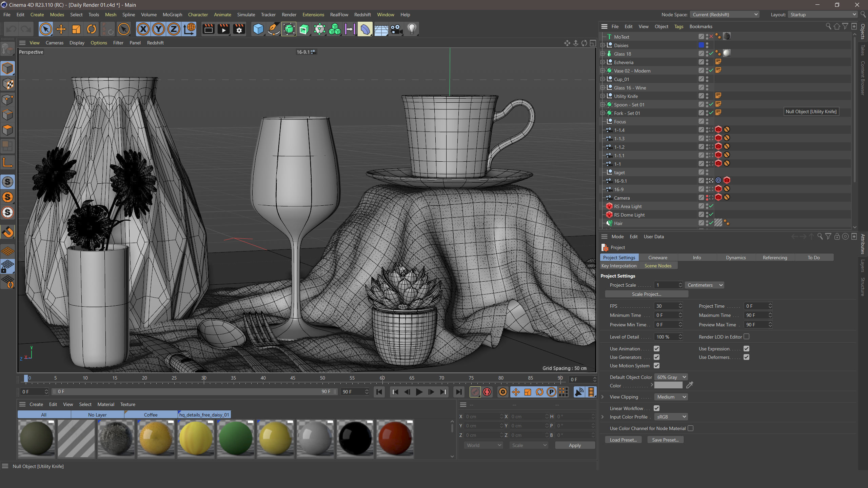Click the Render View clapperboard icon
The width and height of the screenshot is (868, 488).
tap(208, 29)
